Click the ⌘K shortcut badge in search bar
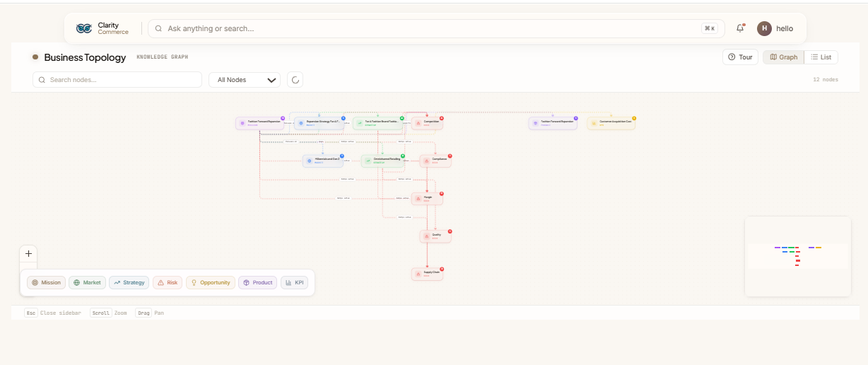This screenshot has height=365, width=868. coord(709,28)
